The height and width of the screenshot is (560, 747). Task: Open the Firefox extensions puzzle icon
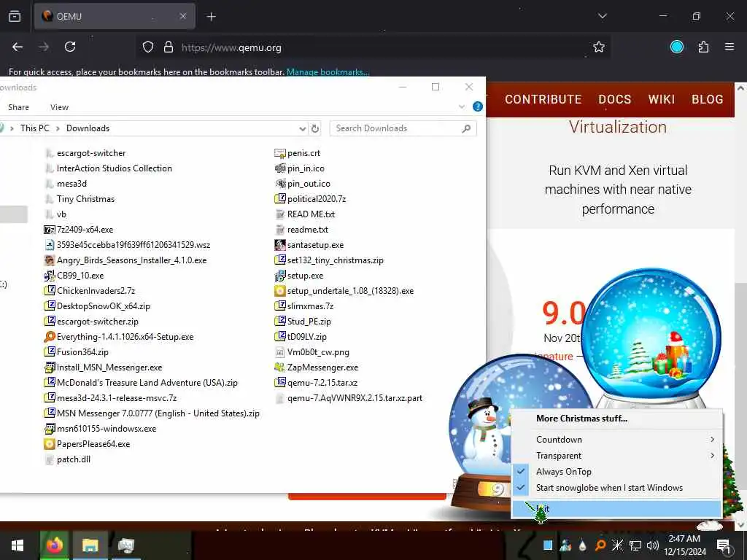[703, 47]
